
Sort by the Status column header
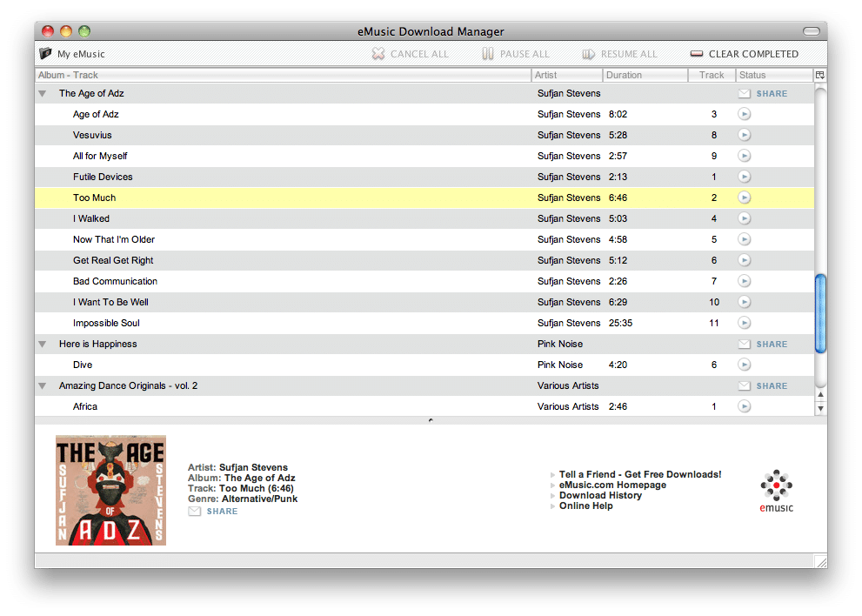click(774, 75)
